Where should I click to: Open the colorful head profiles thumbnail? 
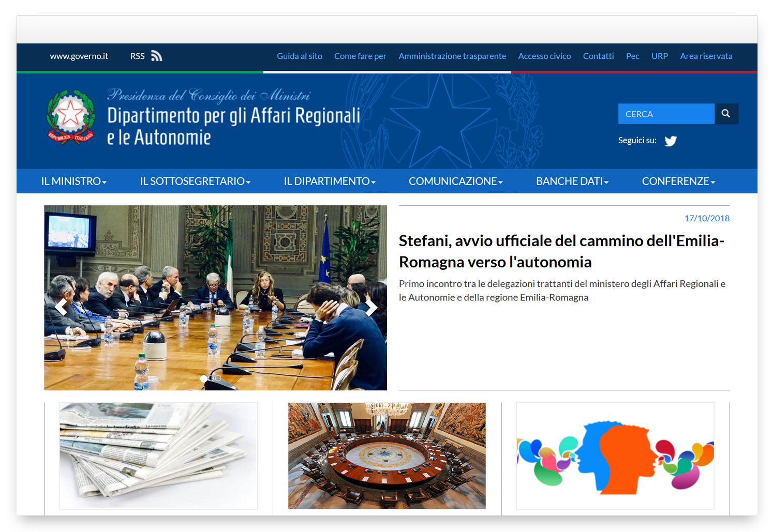[x=615, y=456]
